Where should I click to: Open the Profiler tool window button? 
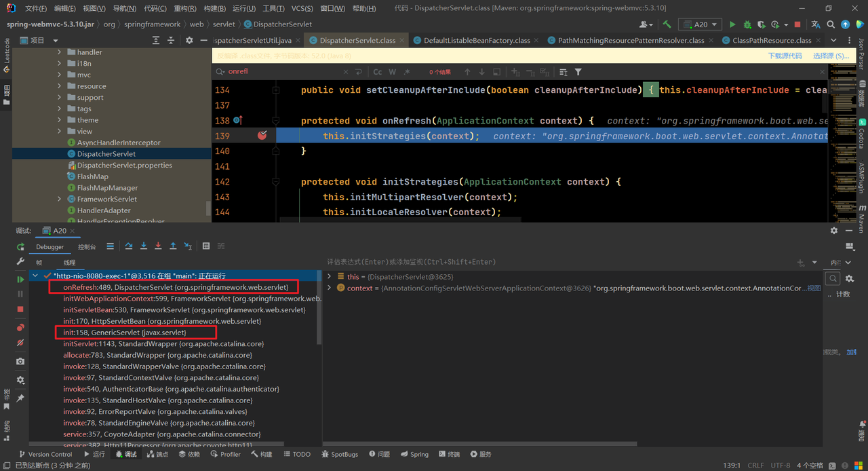point(224,454)
